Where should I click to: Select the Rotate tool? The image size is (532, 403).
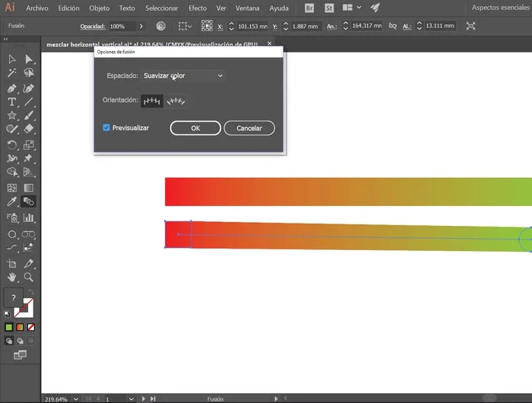click(x=12, y=144)
